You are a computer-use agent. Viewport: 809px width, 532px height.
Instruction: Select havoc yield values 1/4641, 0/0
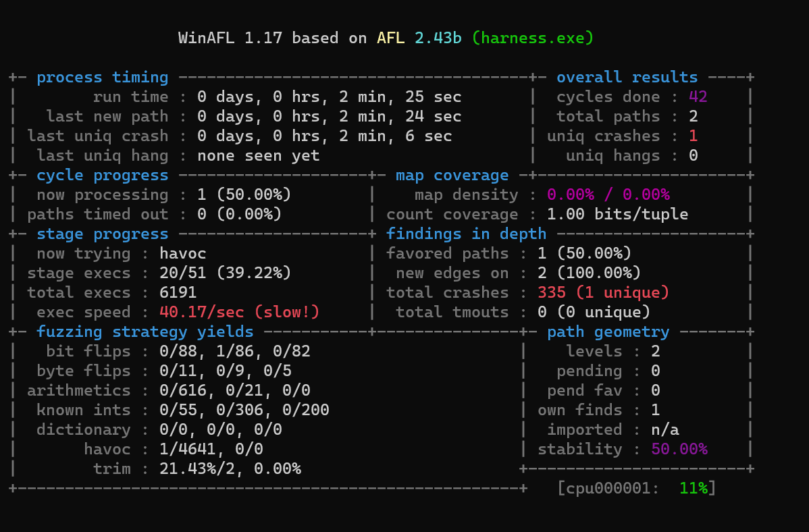pos(211,450)
